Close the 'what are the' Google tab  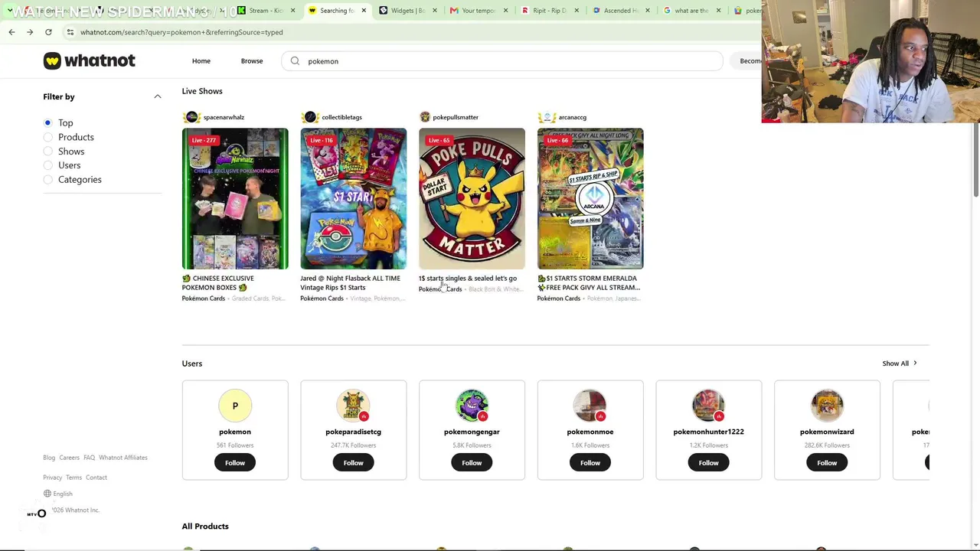pyautogui.click(x=718, y=11)
